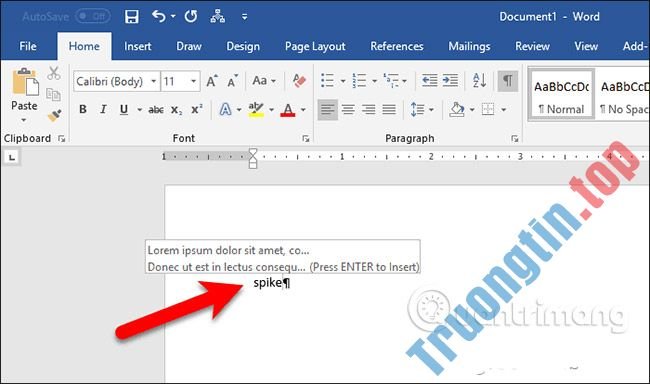Toggle subscript formatting

point(176,109)
